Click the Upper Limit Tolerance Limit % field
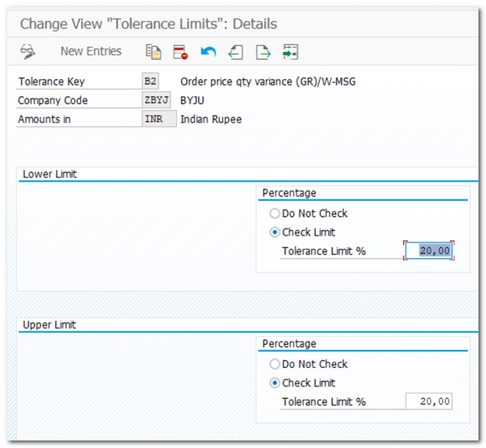The image size is (486, 448). tap(429, 401)
